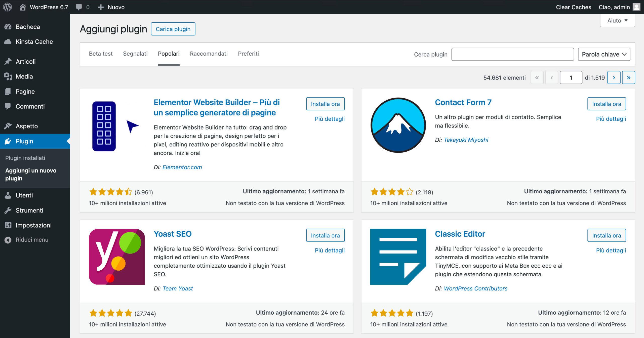644x338 pixels.
Task: Jump to last page of plugins
Action: pos(628,77)
